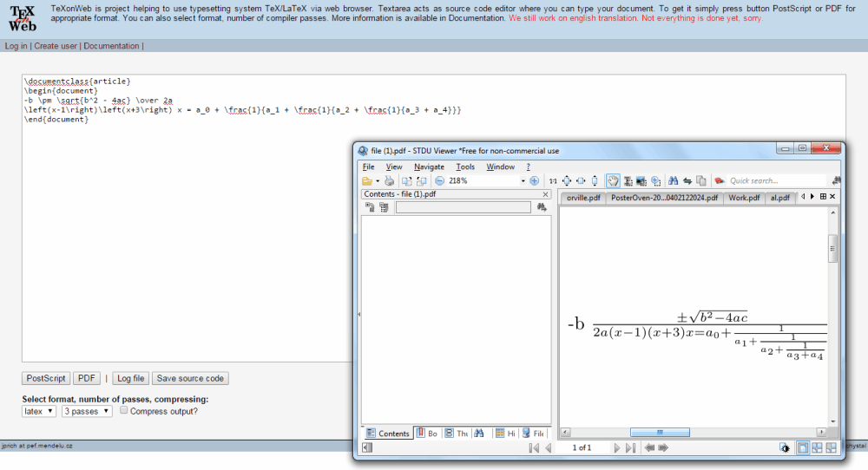
Task: Select the Search sidebar tab with binoculars
Action: coord(479,434)
